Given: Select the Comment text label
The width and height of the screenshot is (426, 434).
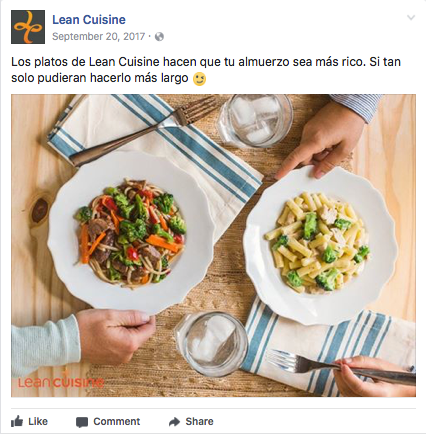Looking at the screenshot, I should tap(117, 422).
